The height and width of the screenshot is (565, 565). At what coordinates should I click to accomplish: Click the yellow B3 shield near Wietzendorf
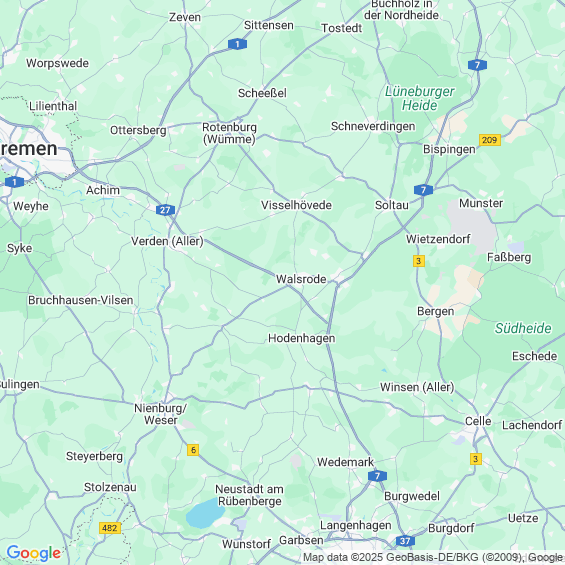click(419, 261)
